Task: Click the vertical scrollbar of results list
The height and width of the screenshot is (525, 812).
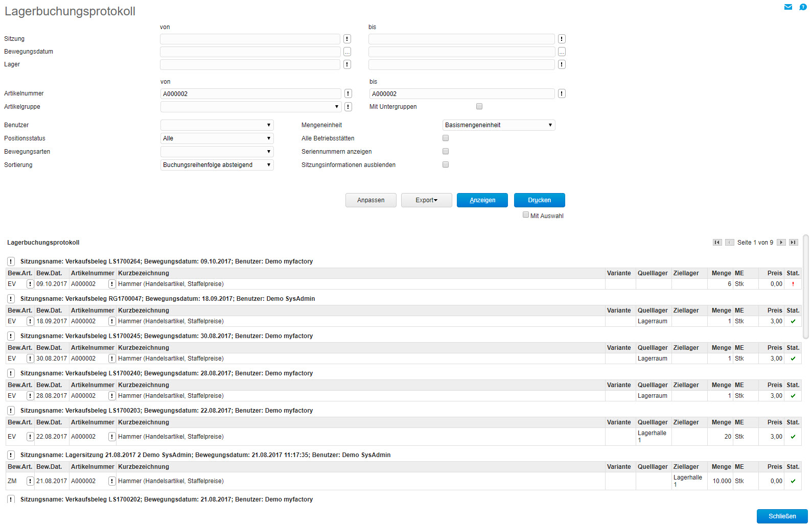Action: 806,287
